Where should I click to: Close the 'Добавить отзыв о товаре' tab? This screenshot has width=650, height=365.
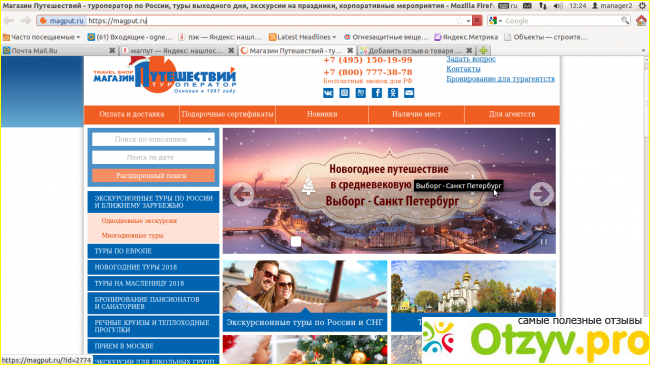(x=469, y=50)
